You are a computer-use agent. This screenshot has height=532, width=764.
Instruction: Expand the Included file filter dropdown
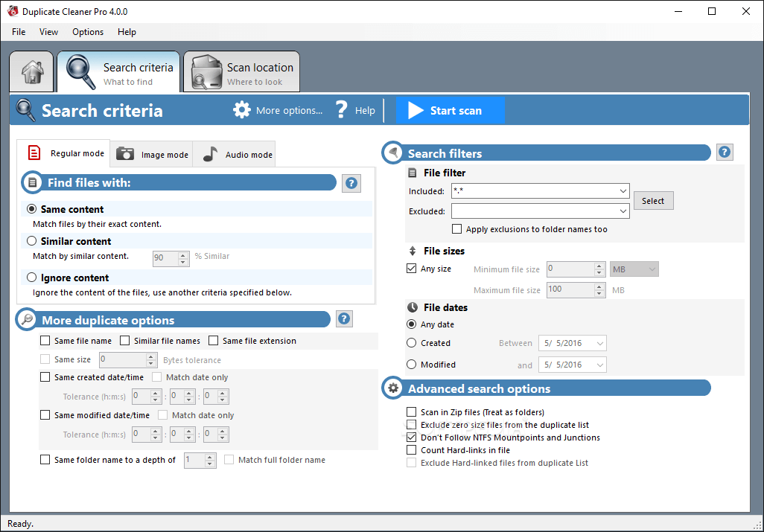623,191
